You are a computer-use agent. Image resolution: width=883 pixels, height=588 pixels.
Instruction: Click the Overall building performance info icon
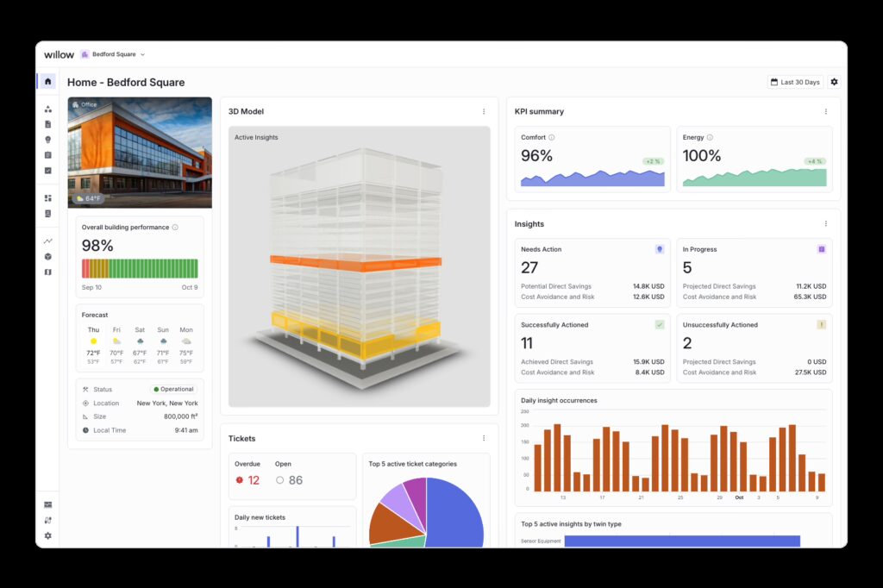[175, 228]
